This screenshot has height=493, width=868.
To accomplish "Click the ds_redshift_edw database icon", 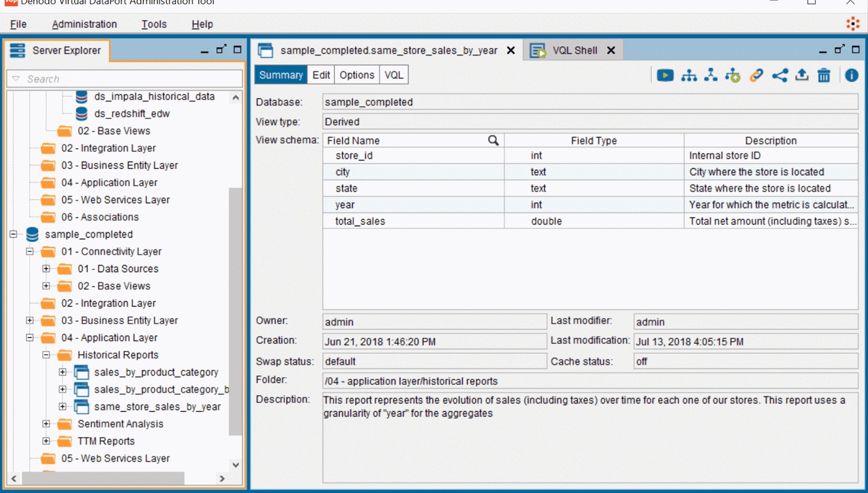I will coord(81,113).
